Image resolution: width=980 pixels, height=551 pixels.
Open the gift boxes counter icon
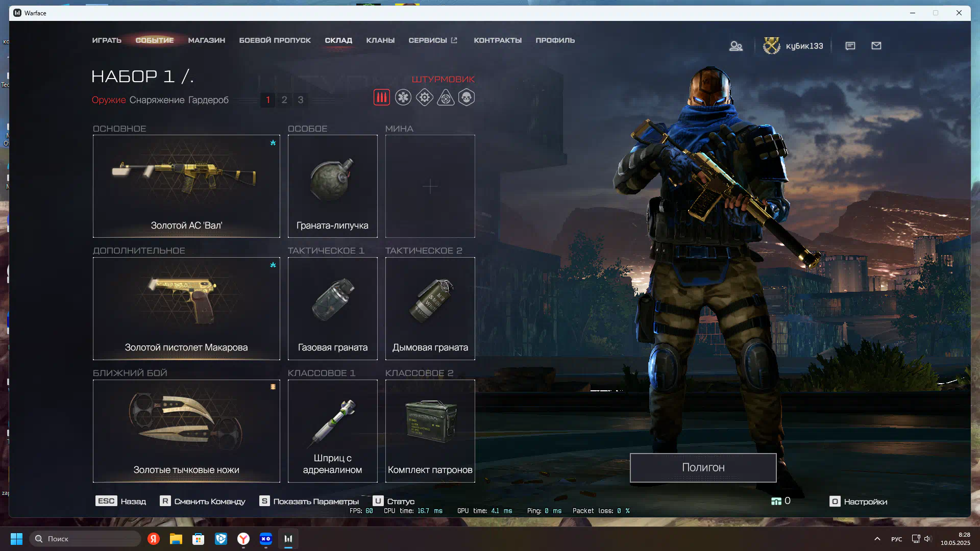[x=776, y=502]
